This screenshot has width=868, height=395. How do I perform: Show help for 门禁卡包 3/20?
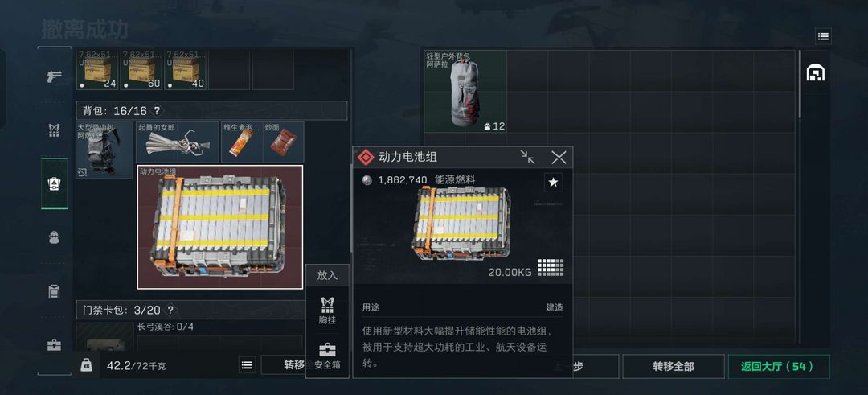tap(170, 310)
